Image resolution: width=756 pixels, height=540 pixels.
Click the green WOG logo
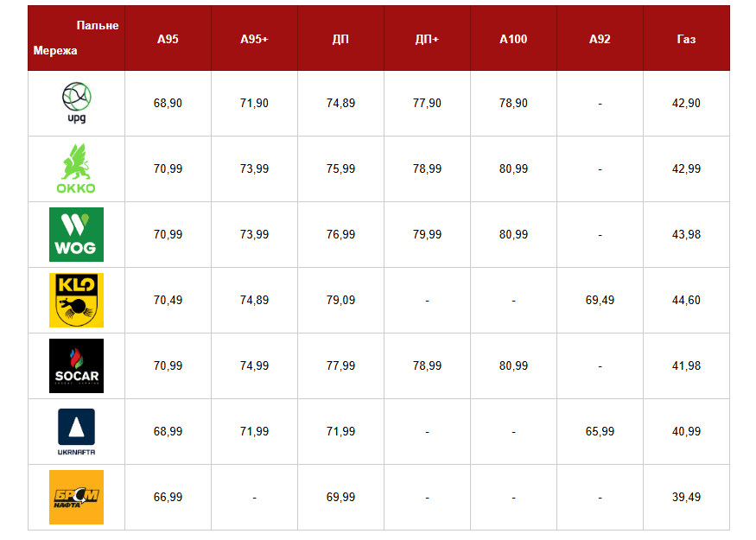(76, 234)
